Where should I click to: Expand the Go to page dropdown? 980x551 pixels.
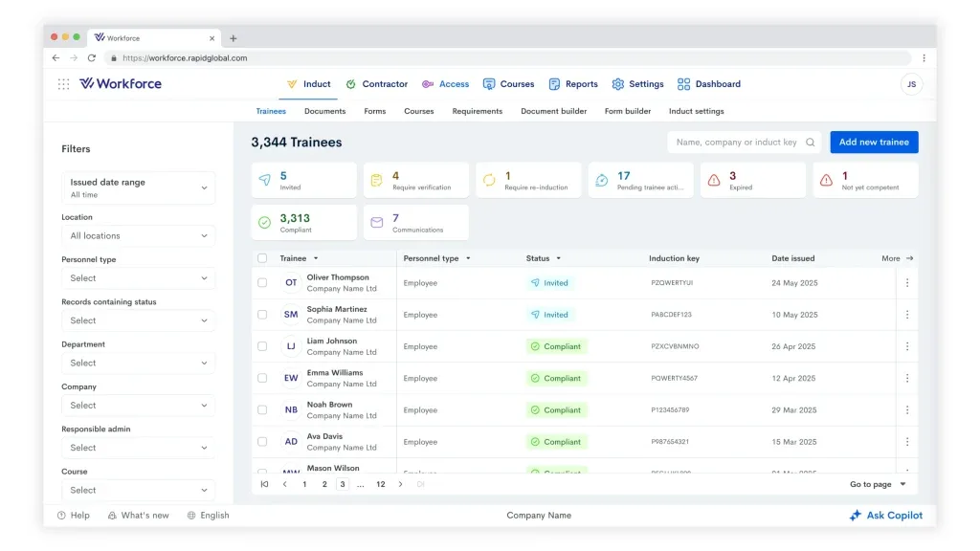coord(879,484)
